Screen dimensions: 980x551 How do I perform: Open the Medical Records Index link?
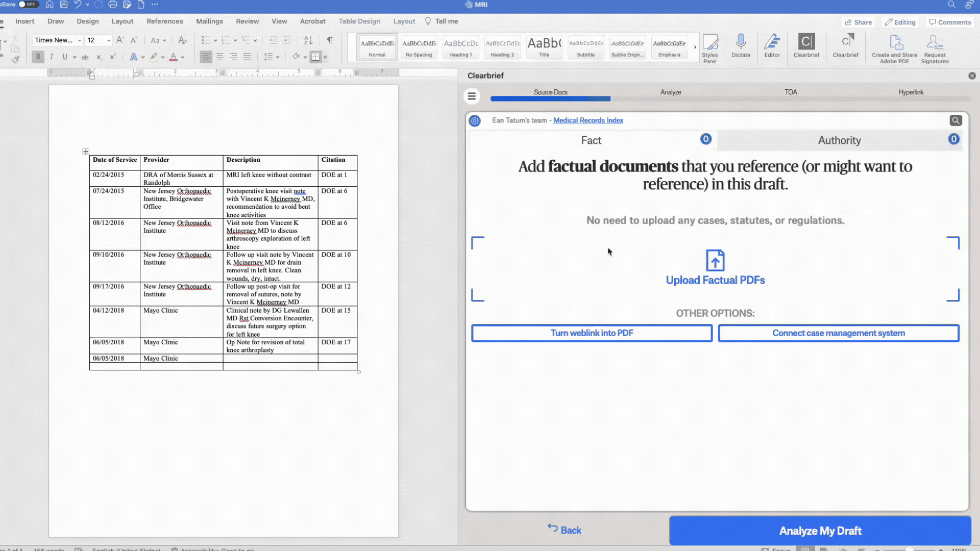coord(588,120)
